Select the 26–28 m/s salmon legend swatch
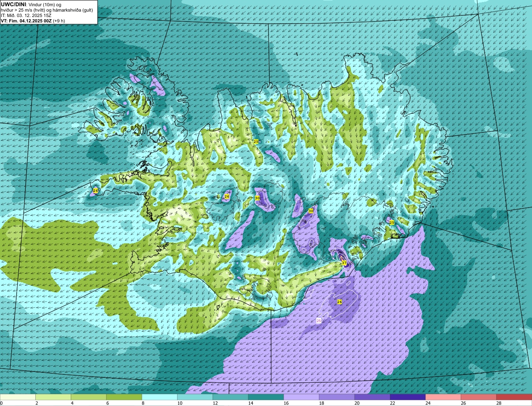This screenshot has height=406, width=532. (x=479, y=397)
